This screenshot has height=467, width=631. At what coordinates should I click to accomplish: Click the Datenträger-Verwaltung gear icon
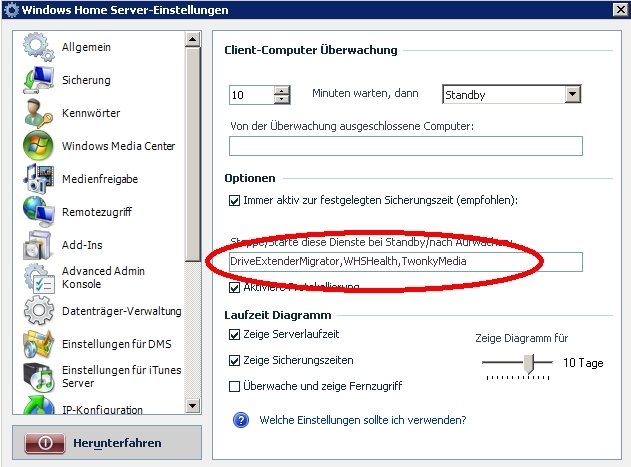tap(39, 310)
